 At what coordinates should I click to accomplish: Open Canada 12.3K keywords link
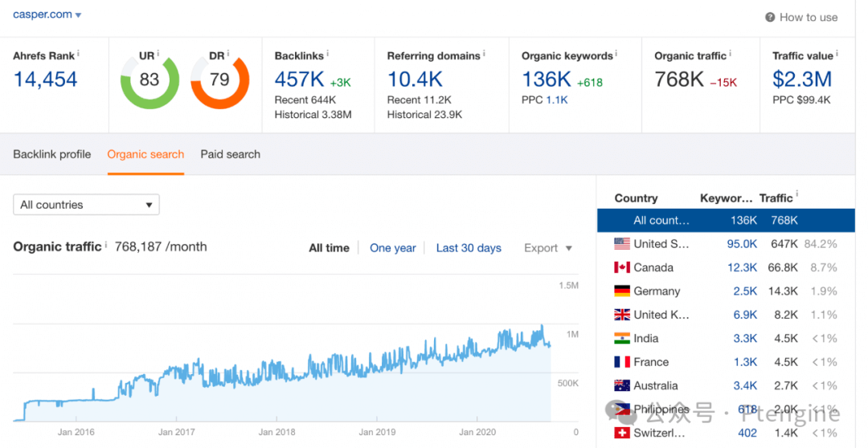(x=742, y=267)
